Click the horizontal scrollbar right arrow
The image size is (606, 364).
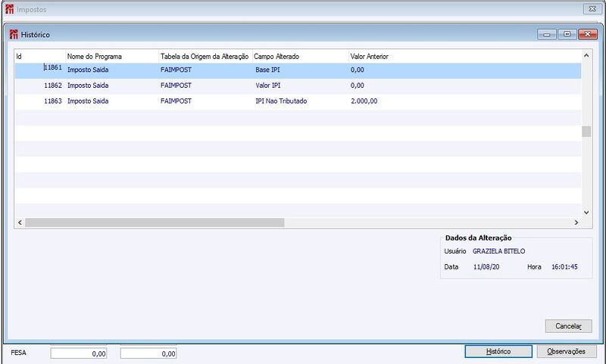click(x=576, y=222)
